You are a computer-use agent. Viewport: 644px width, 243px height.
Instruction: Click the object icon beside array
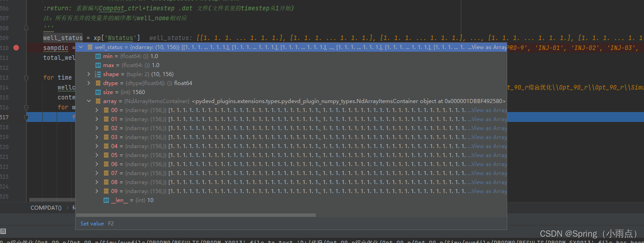98,101
